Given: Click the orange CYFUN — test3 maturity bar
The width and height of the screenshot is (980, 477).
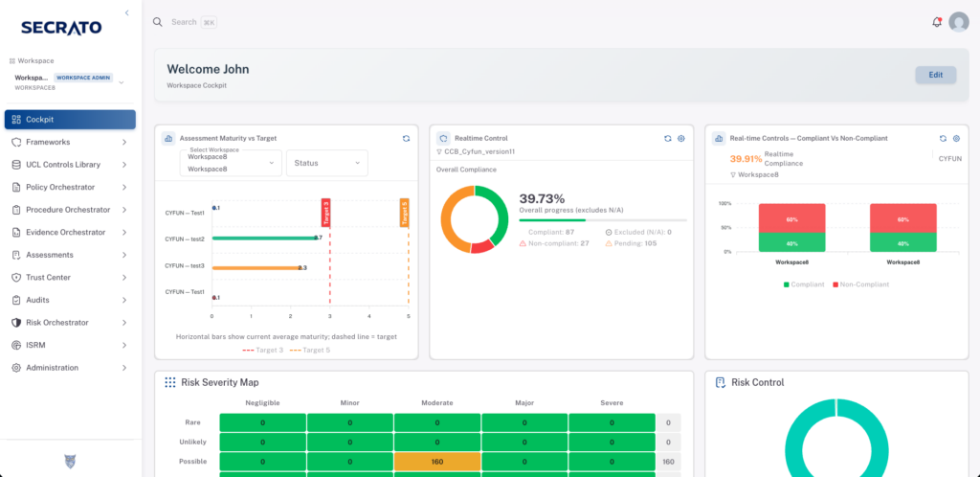Looking at the screenshot, I should 256,267.
